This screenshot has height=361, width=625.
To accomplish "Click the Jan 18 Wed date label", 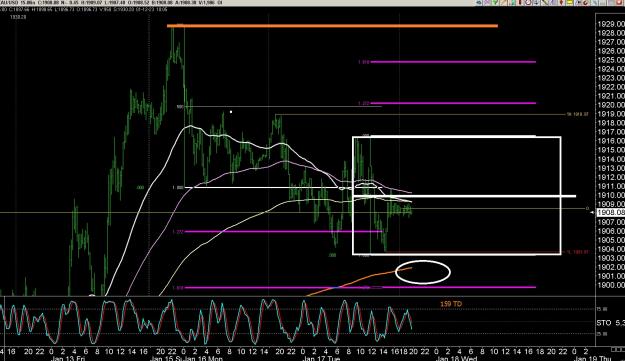I will pos(456,358).
